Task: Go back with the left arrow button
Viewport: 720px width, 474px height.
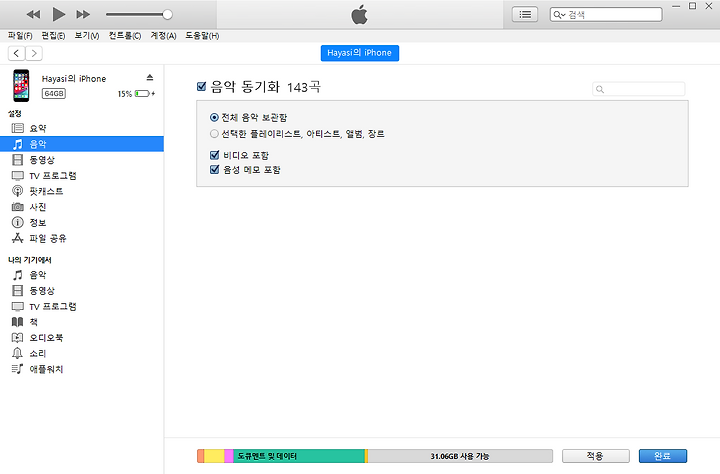Action: coord(17,53)
